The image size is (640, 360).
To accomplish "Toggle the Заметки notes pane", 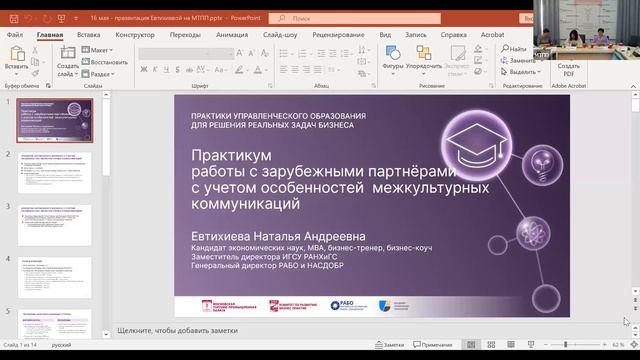I will click(389, 345).
